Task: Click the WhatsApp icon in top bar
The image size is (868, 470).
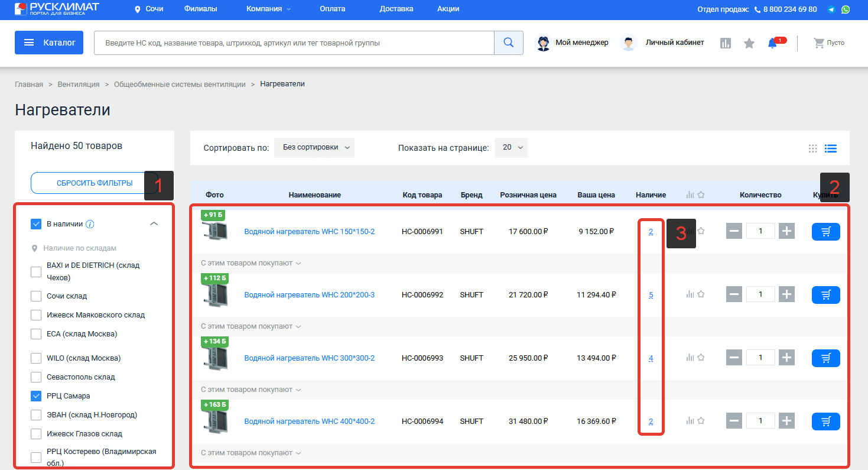Action: tap(846, 9)
